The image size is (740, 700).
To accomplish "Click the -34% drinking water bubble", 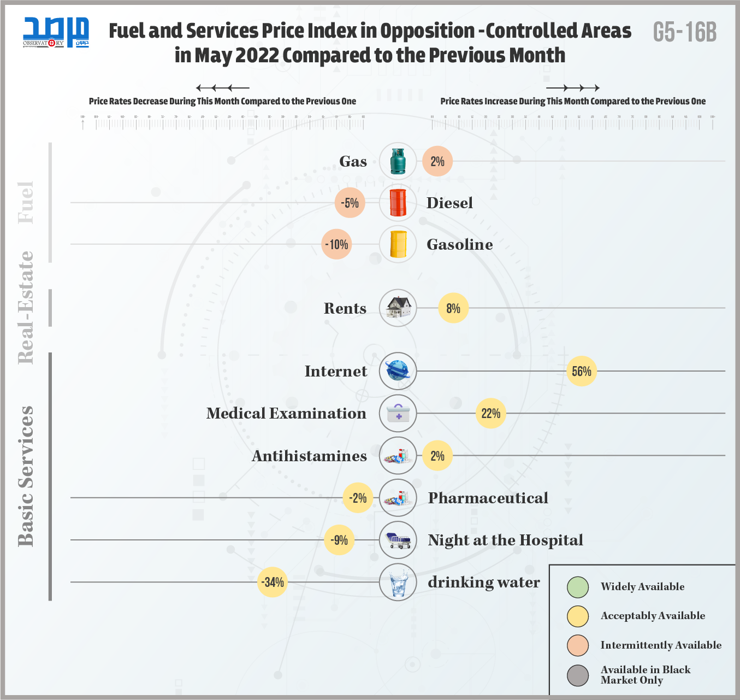I will click(x=273, y=583).
